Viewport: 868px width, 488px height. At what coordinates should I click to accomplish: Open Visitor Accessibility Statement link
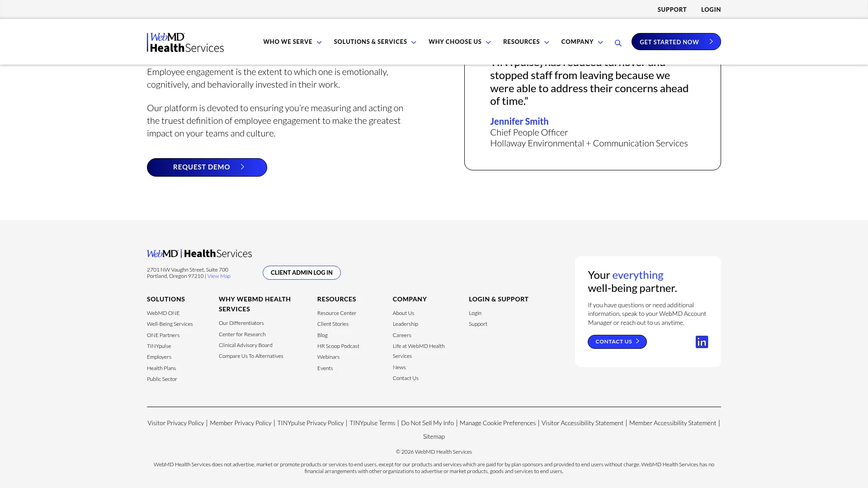pos(582,423)
